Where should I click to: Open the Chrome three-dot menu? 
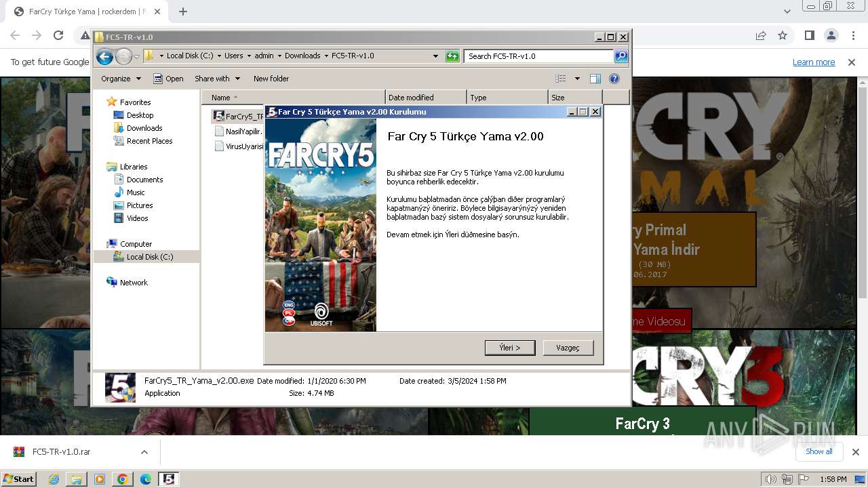(x=852, y=36)
